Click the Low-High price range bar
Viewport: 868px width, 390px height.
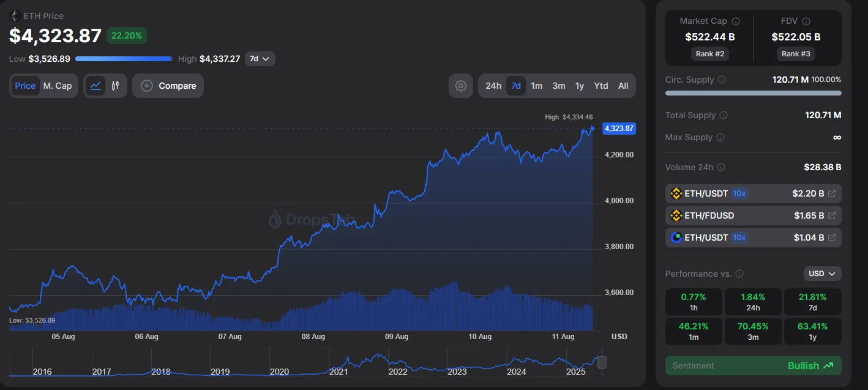coord(124,59)
